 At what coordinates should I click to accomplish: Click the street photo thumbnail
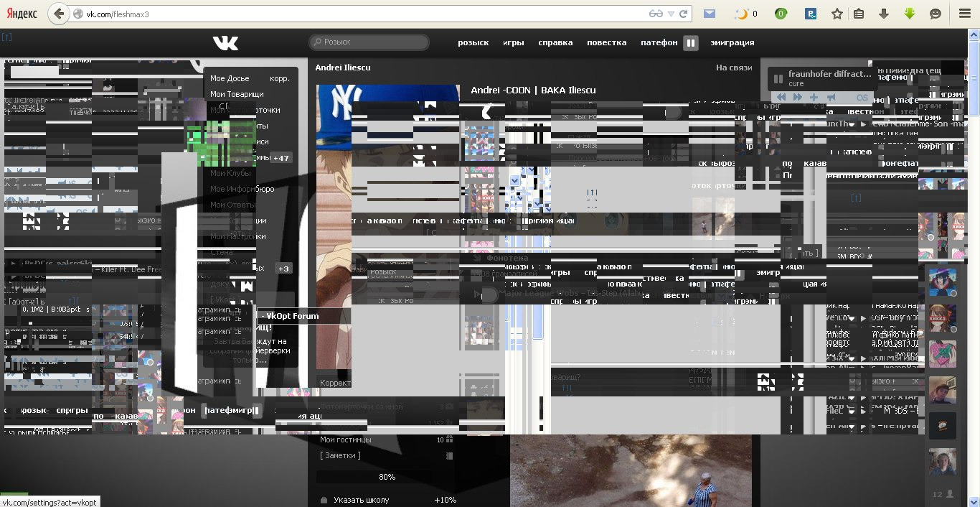coord(631,470)
